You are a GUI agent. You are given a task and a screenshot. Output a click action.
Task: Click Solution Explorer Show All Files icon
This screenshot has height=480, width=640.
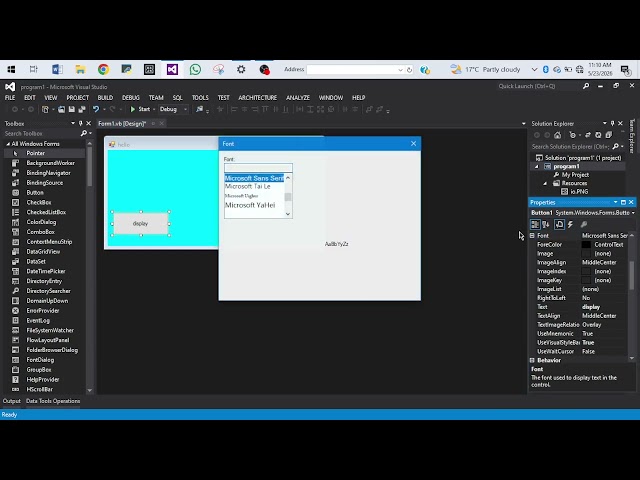click(x=609, y=135)
